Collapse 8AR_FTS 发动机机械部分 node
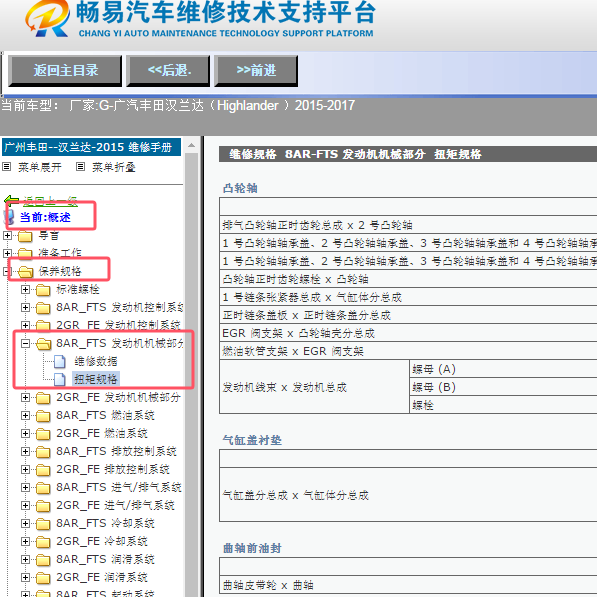Image resolution: width=597 pixels, height=597 pixels. pos(25,344)
